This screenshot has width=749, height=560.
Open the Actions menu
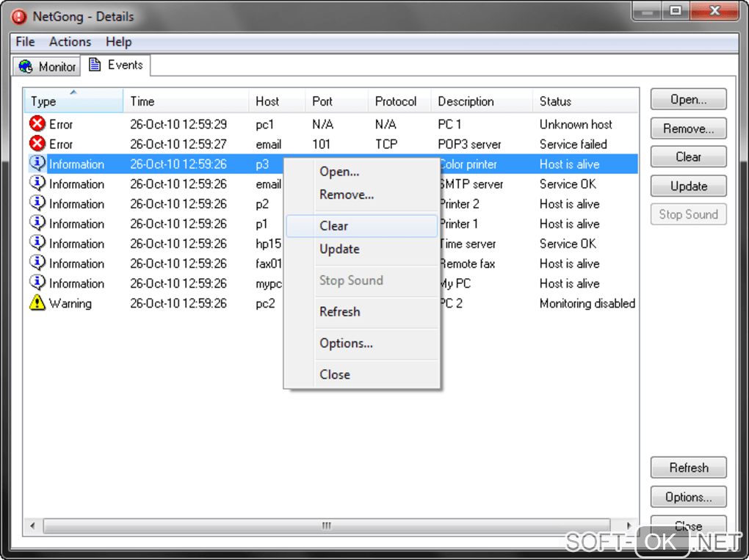pos(70,42)
